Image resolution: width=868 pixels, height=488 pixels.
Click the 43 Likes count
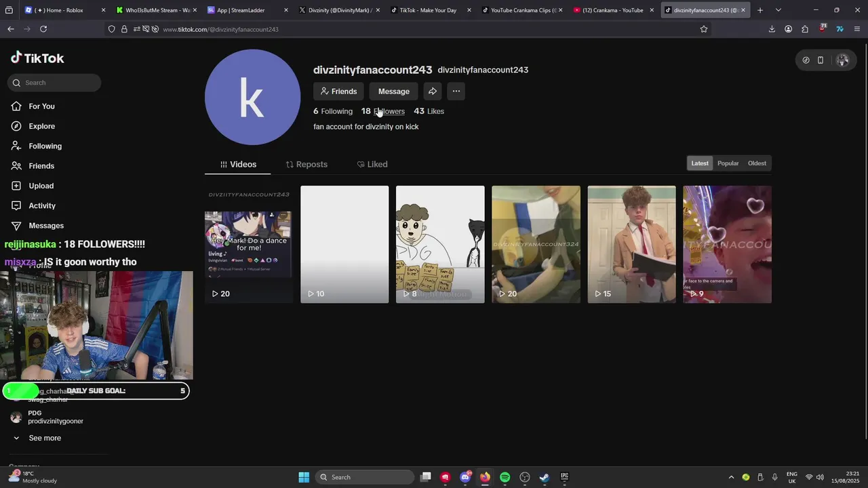(429, 111)
